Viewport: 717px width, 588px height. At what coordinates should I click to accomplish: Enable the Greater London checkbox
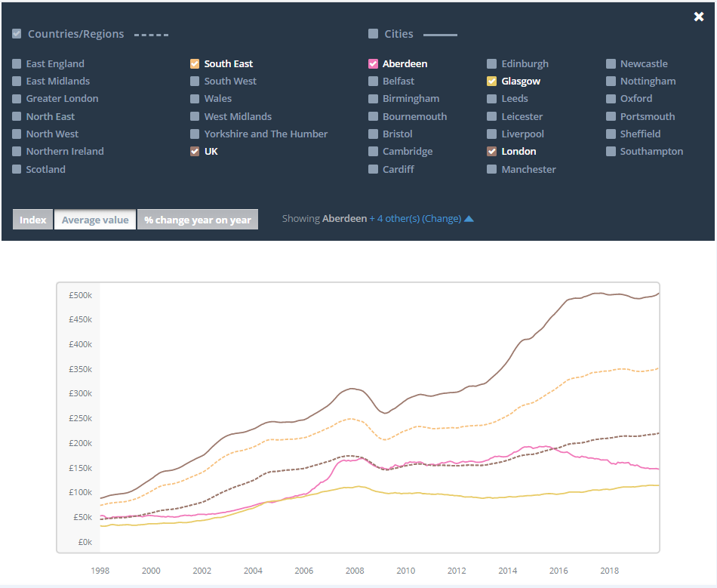[17, 99]
